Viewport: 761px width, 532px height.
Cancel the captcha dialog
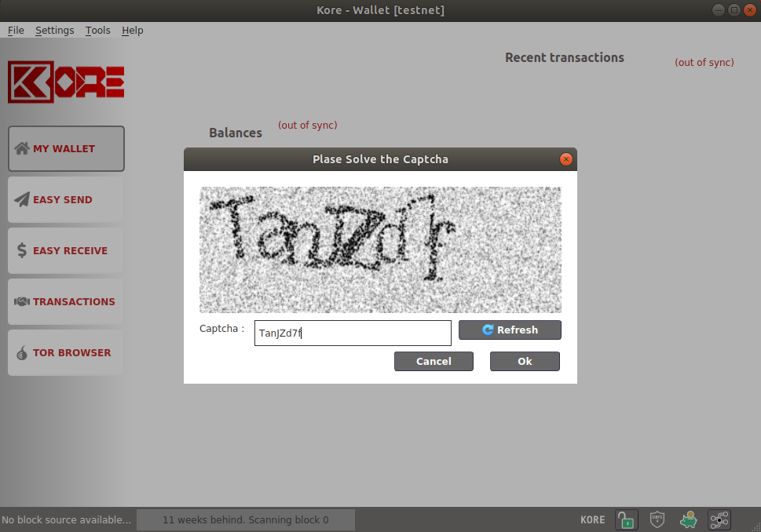pos(434,361)
